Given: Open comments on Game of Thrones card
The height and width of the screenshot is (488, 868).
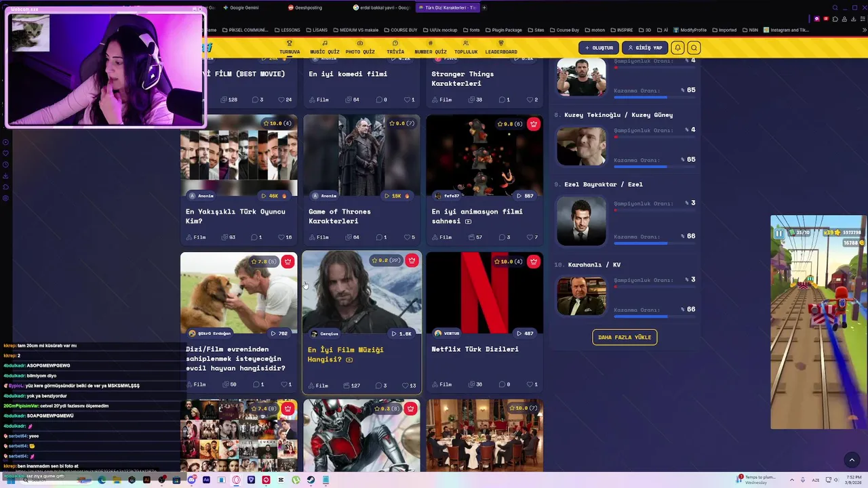Looking at the screenshot, I should pyautogui.click(x=380, y=237).
